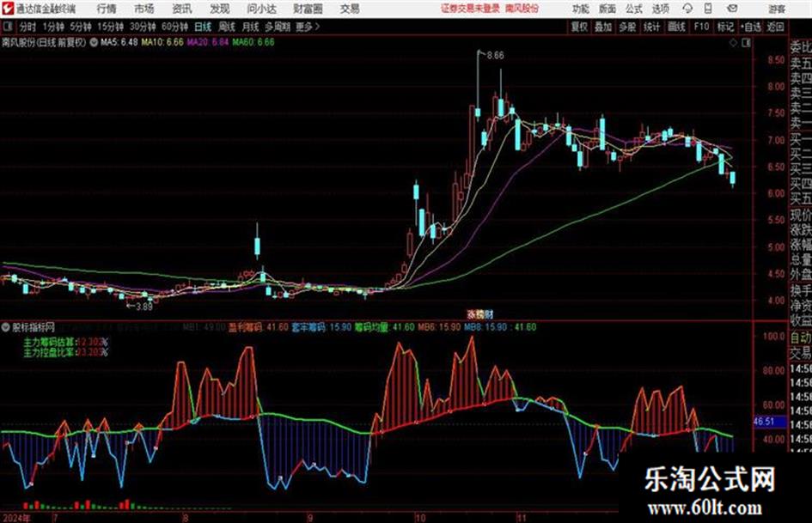Open the 行情 menu
Image resolution: width=812 pixels, height=523 pixels.
click(x=107, y=9)
